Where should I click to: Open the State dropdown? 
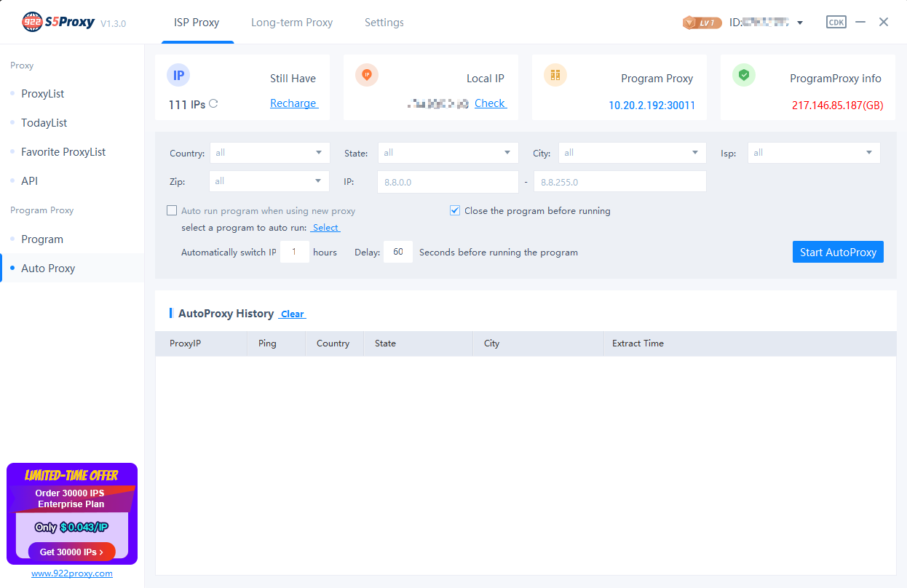click(x=448, y=153)
